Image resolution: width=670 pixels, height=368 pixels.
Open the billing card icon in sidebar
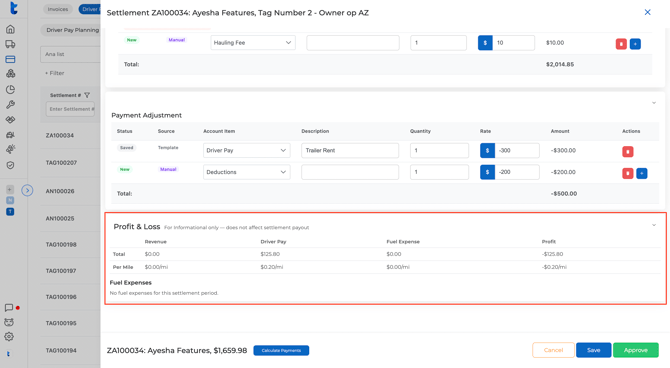[10, 59]
